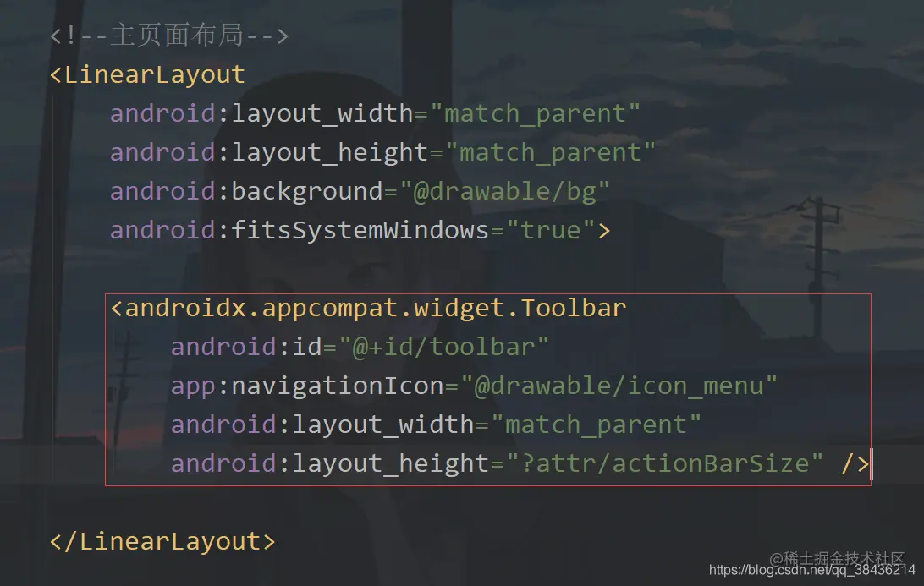Click LinearLayout's layout_width="match_parent" line
This screenshot has width=924, height=586.
[375, 113]
